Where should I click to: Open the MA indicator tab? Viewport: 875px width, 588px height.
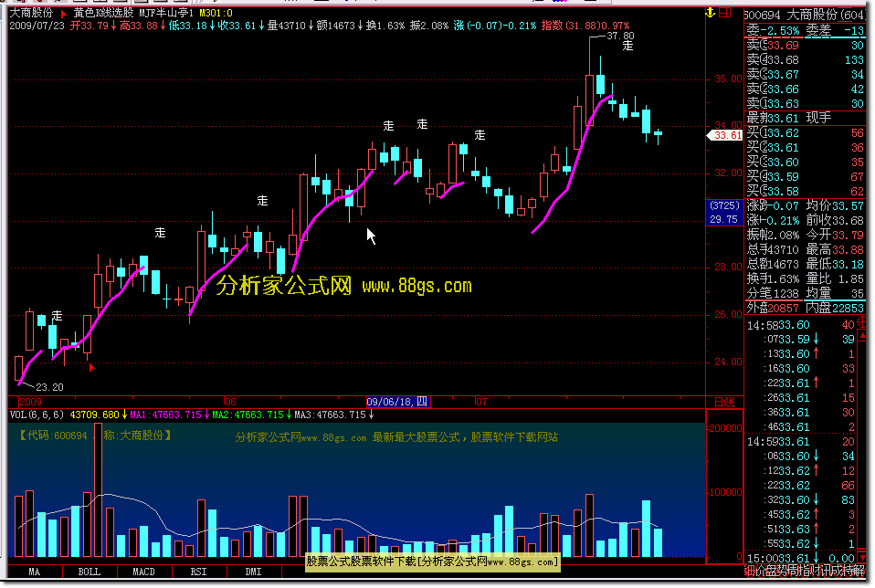pos(34,572)
